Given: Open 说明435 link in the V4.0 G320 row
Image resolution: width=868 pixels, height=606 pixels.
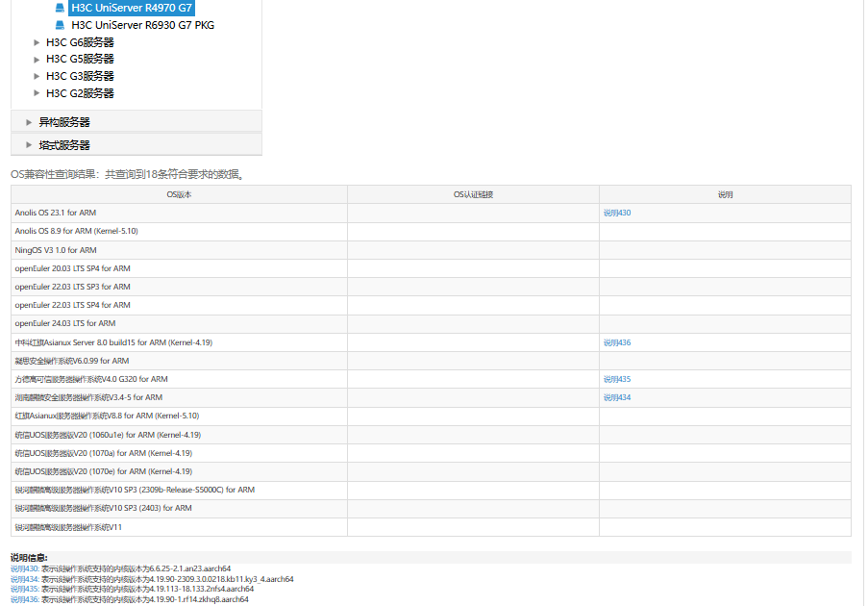Looking at the screenshot, I should [x=617, y=379].
